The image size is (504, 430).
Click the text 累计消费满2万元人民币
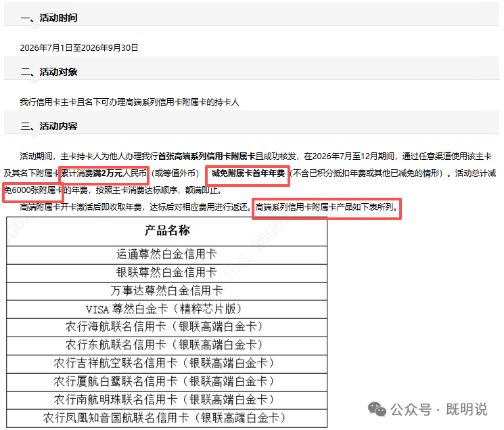click(x=104, y=173)
